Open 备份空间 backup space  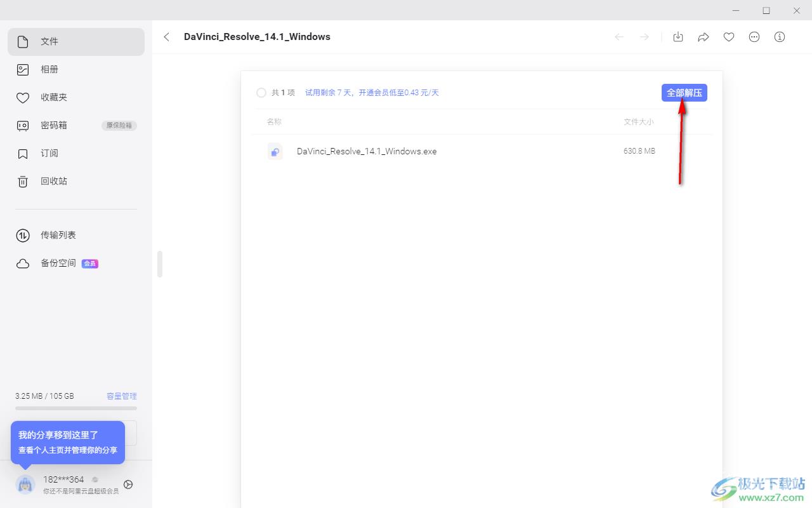click(x=76, y=264)
